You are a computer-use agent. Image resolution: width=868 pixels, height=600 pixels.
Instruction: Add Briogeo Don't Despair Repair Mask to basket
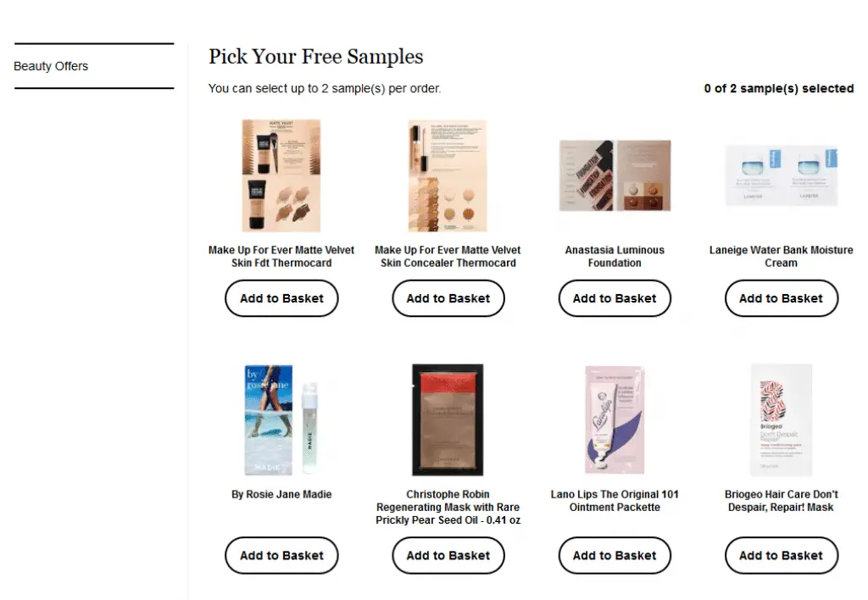(781, 555)
